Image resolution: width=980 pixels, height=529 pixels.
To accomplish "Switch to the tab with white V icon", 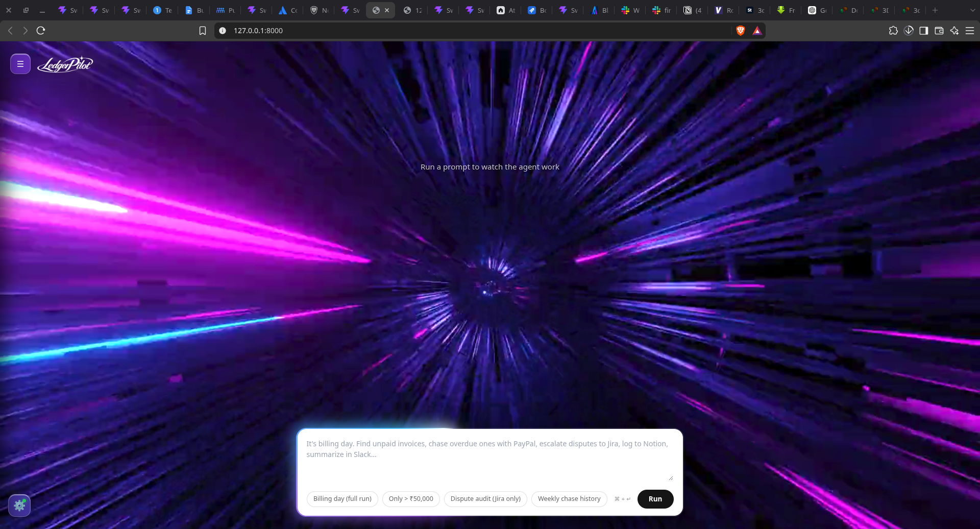I will point(724,10).
